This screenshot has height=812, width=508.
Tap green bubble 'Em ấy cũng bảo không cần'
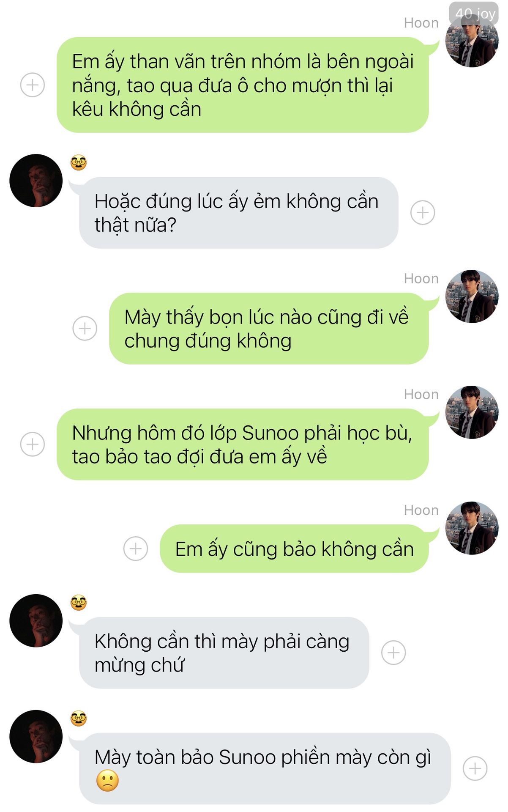pos(294,549)
